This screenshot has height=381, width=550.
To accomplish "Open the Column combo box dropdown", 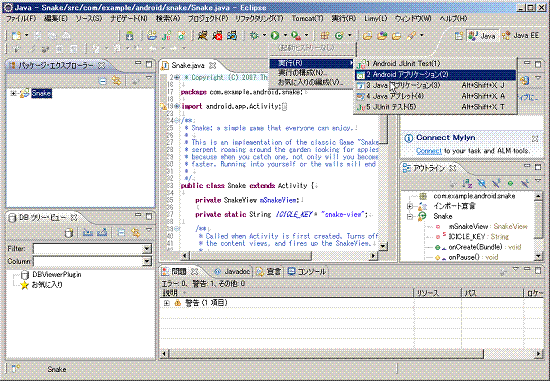I will [147, 261].
